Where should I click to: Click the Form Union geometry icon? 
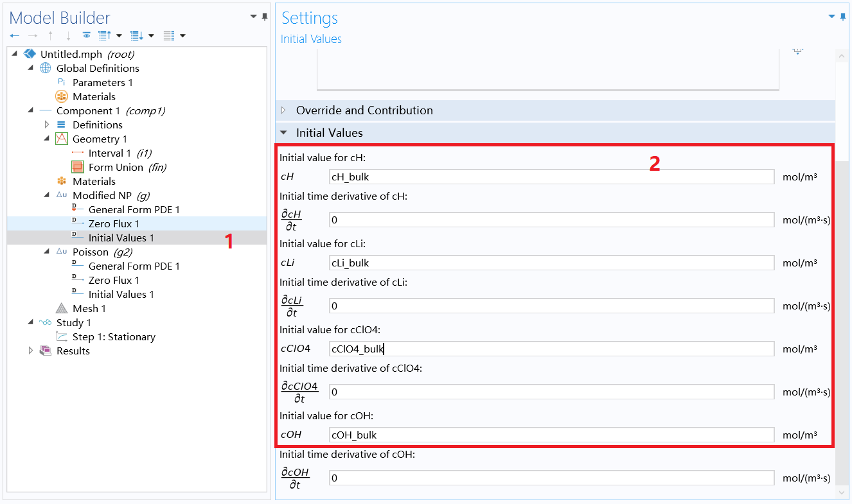tap(77, 167)
